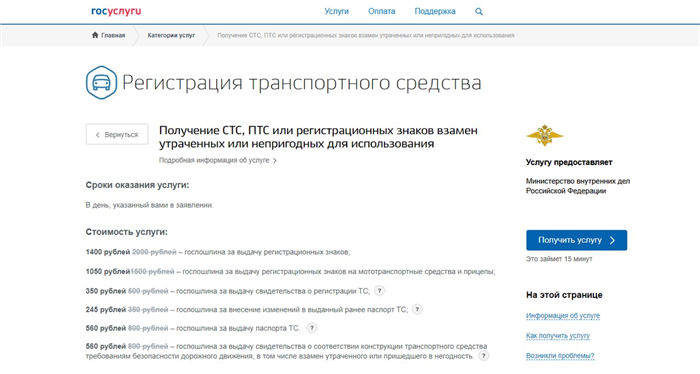Click the Вернуться back button
The height and width of the screenshot is (374, 700).
coord(117,134)
